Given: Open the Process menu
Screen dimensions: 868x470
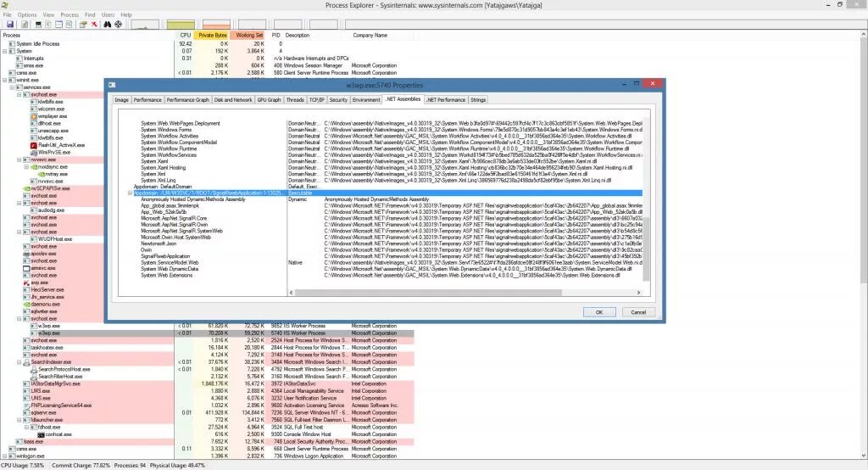Looking at the screenshot, I should pyautogui.click(x=70, y=15).
